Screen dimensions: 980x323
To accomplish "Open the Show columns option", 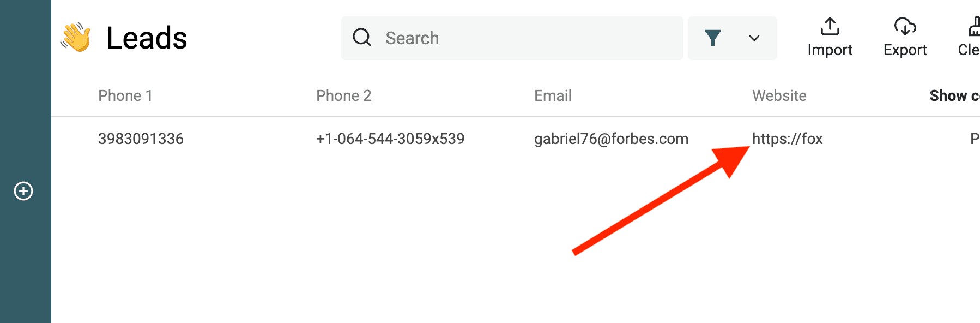I will point(954,96).
